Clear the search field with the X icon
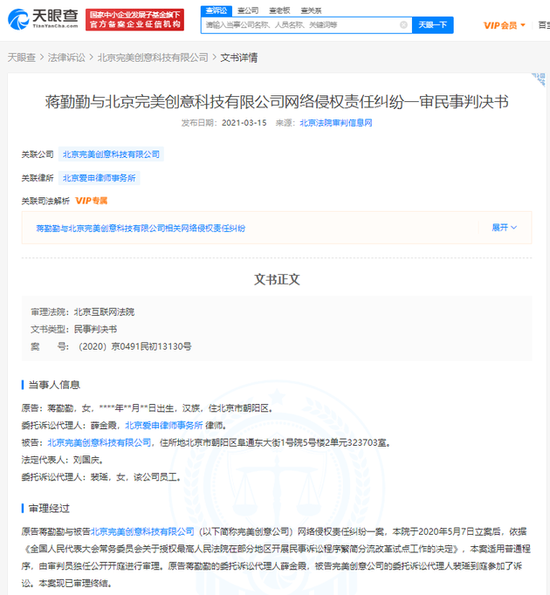The height and width of the screenshot is (595, 550). 403,25
